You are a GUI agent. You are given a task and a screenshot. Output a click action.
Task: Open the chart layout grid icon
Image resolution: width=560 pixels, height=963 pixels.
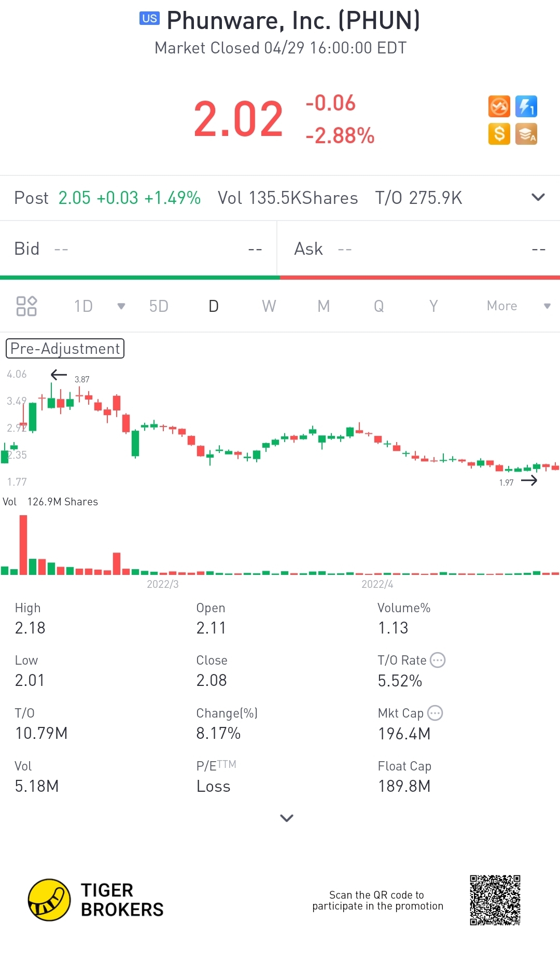pyautogui.click(x=26, y=306)
